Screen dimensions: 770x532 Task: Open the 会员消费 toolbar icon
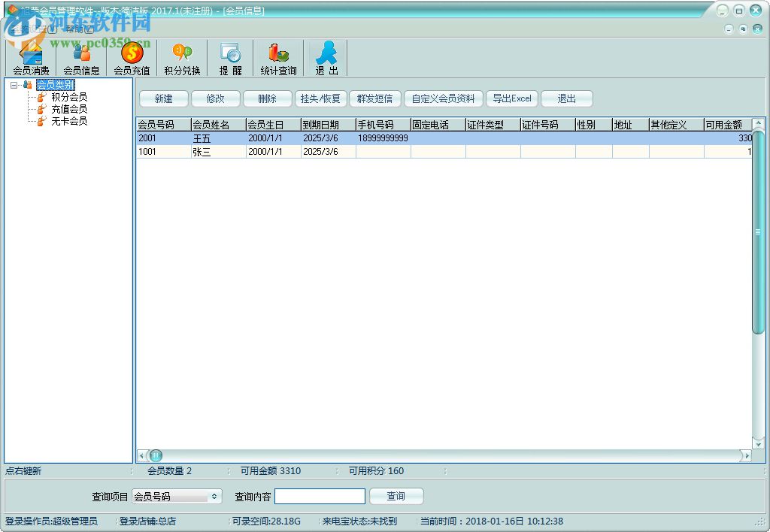[x=31, y=58]
